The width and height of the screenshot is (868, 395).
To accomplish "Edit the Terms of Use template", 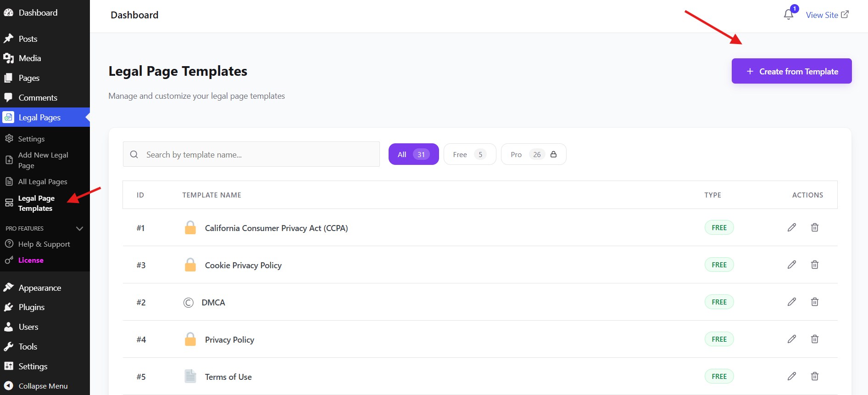I will point(792,376).
